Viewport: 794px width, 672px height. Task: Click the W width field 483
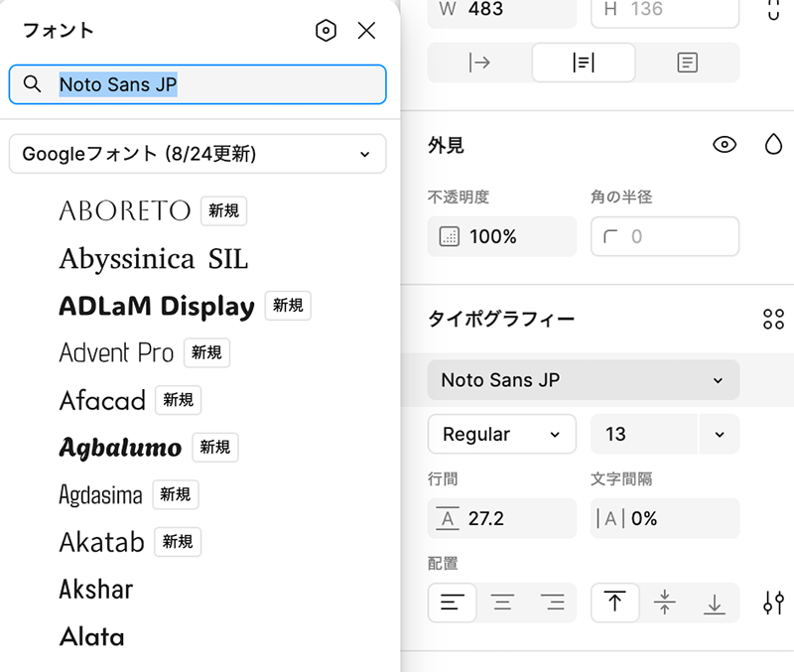click(502, 10)
